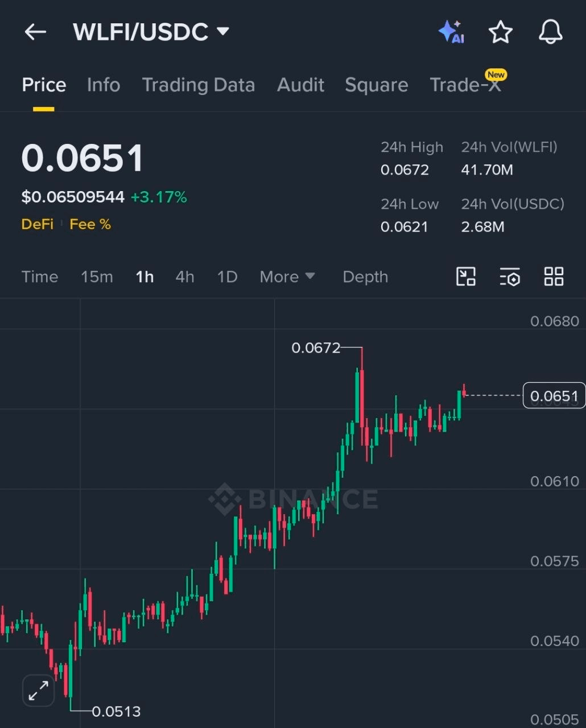586x728 pixels.
Task: Tap the 24h Vol(WLFI) value 41.70M
Action: (x=487, y=170)
